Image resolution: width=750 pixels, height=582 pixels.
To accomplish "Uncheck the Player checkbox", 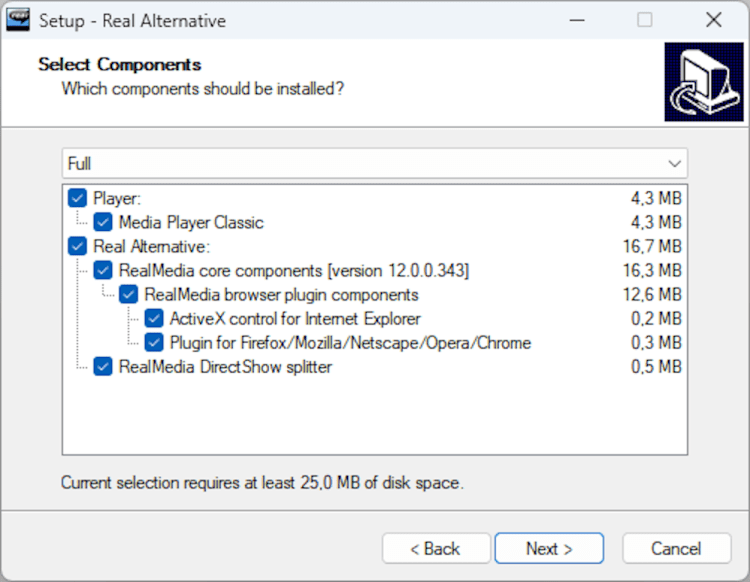I will tap(78, 198).
